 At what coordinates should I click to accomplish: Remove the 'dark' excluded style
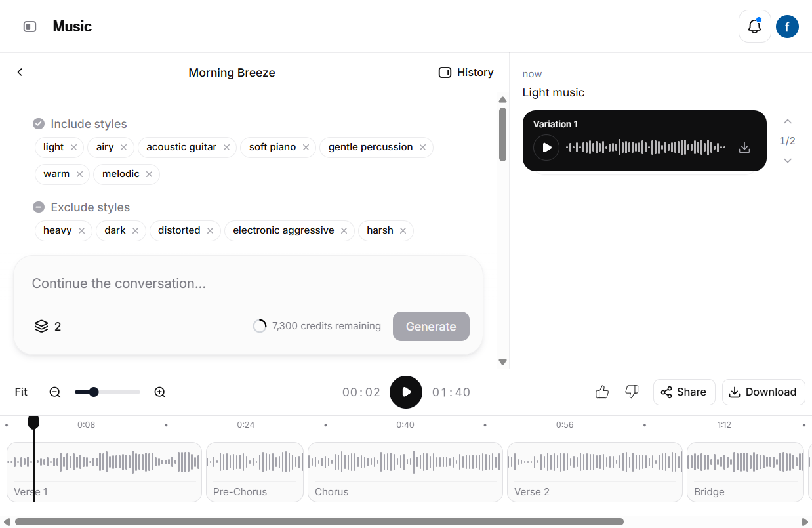click(x=135, y=231)
